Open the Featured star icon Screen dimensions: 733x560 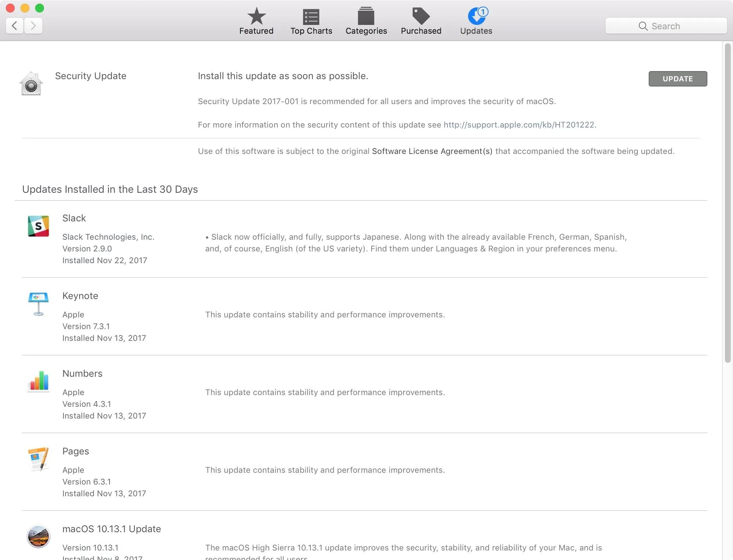(256, 16)
